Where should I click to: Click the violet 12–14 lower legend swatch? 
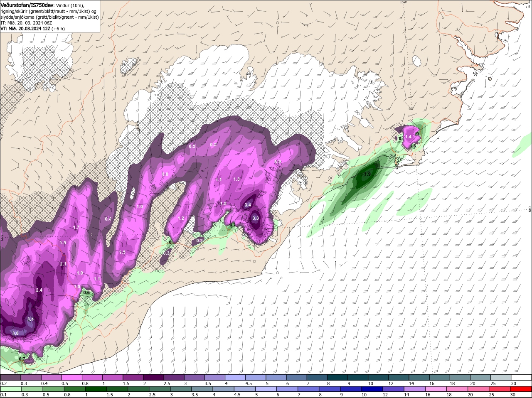pos(394,389)
